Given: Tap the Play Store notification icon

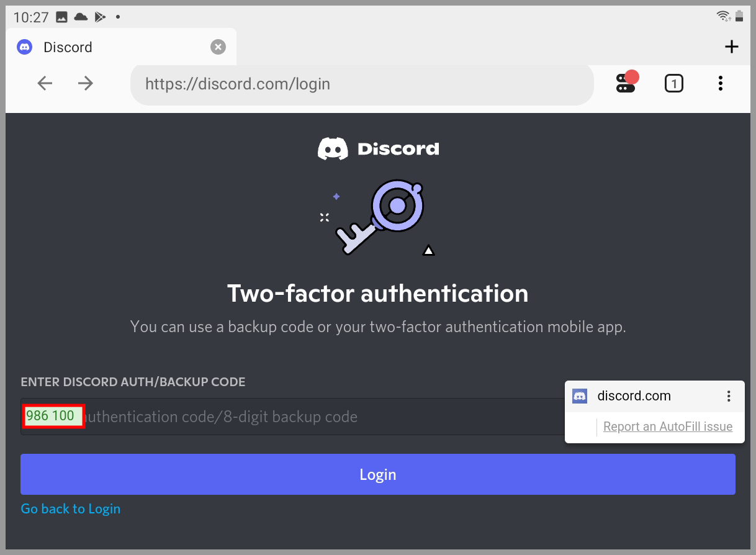Looking at the screenshot, I should (100, 17).
